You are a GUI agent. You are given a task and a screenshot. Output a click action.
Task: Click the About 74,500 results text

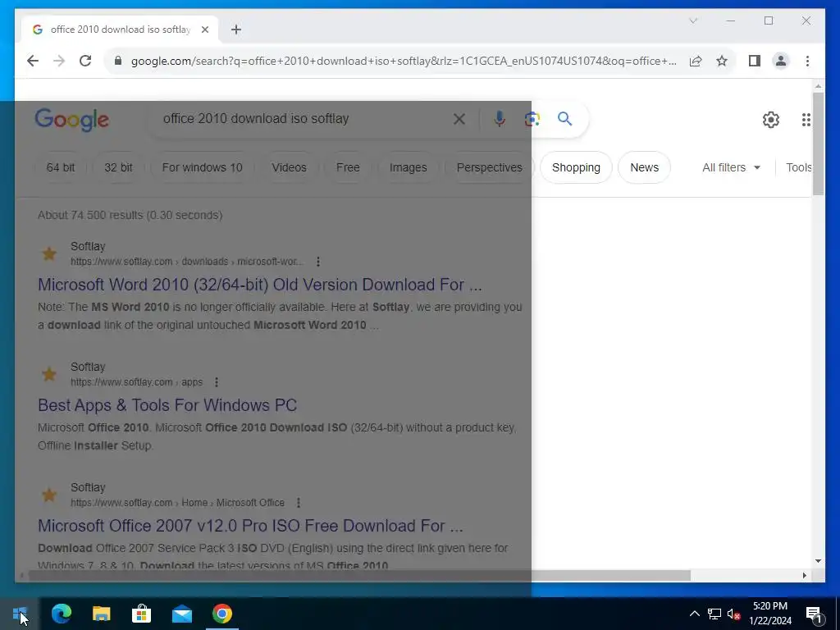[130, 216]
